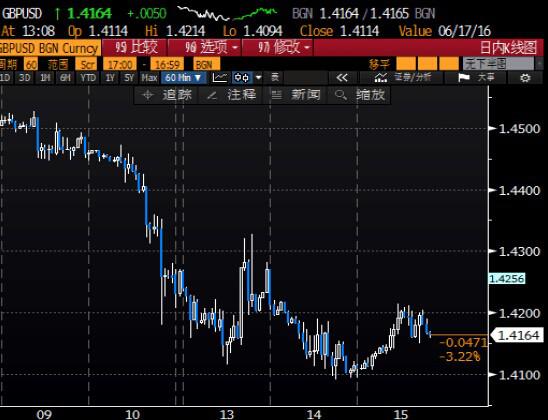Select the candlestick chart type icon
The image size is (548, 420).
coord(241,77)
